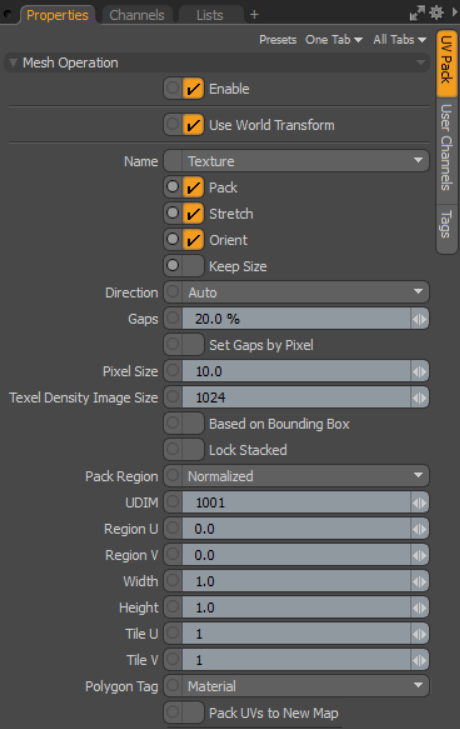The image size is (460, 729).
Task: Click the Texel Density Image Size field
Action: tap(296, 398)
